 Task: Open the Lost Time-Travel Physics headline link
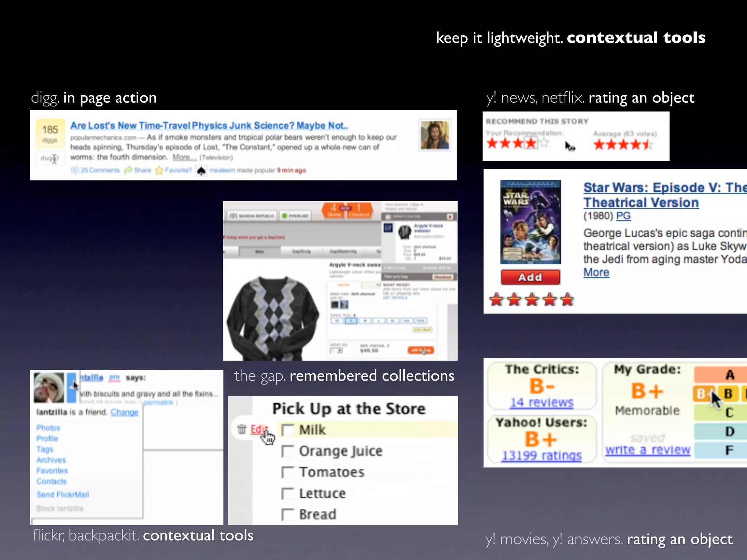point(209,125)
